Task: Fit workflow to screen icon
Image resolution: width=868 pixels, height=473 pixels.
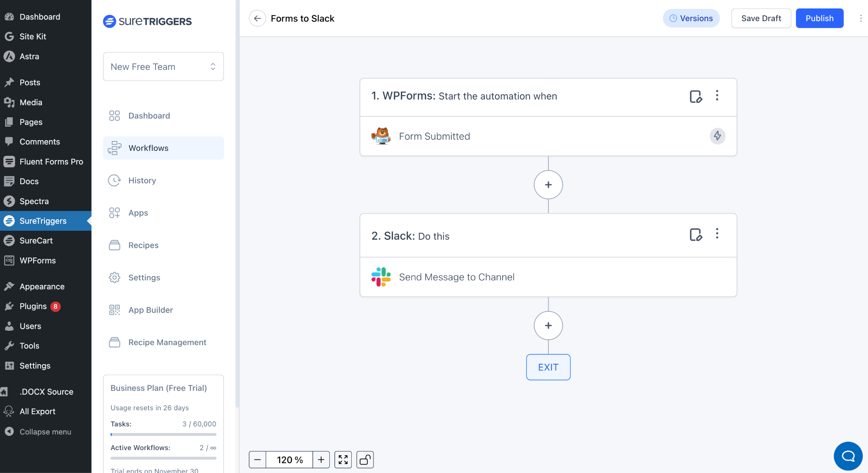Action: (x=343, y=459)
